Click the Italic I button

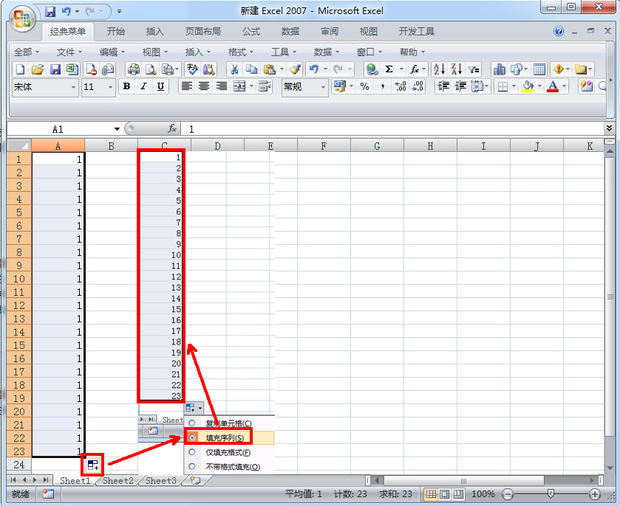click(x=144, y=86)
